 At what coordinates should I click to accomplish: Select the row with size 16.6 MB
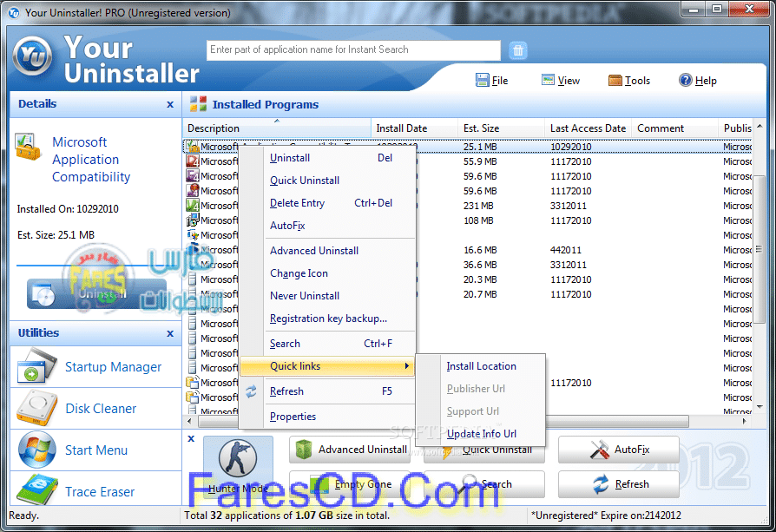(x=468, y=250)
